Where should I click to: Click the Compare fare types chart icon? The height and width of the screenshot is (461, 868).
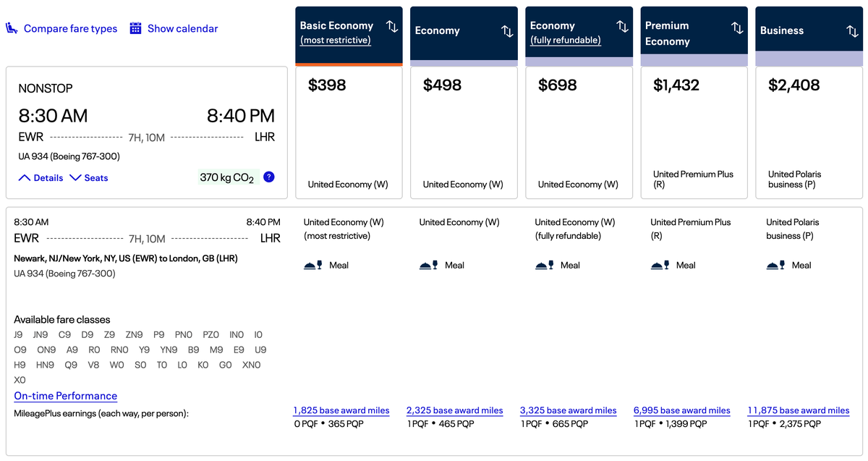11,28
